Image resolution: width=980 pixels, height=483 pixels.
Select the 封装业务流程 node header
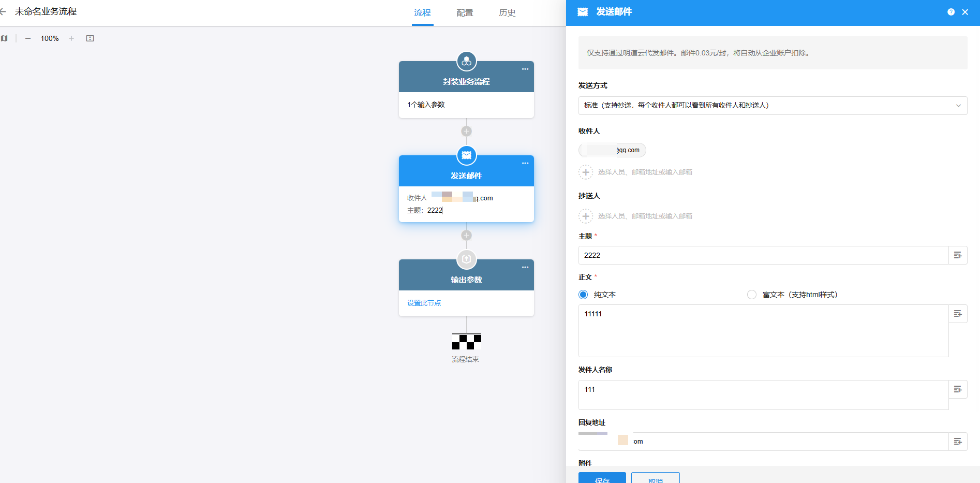tap(466, 77)
